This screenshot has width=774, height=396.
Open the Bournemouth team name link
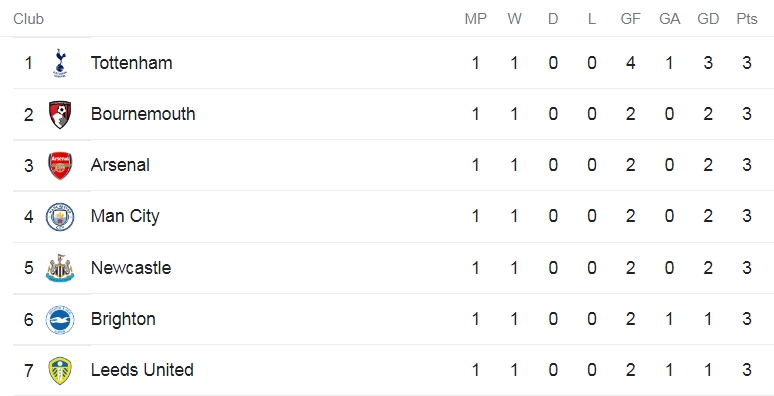[143, 114]
